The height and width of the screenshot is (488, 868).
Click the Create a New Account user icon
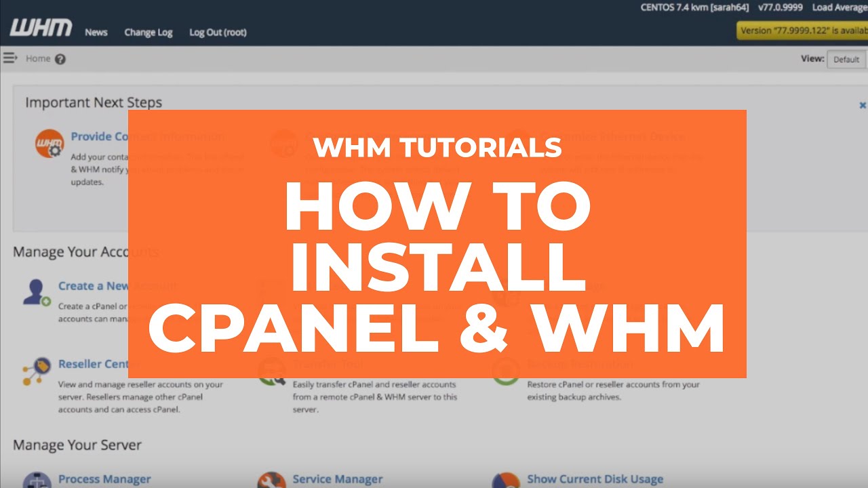36,291
